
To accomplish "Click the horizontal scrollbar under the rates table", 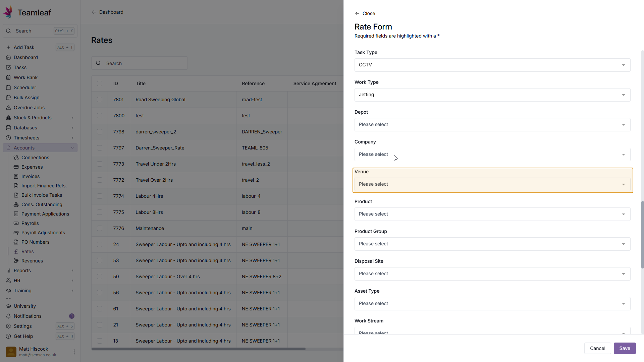I will 198,349.
